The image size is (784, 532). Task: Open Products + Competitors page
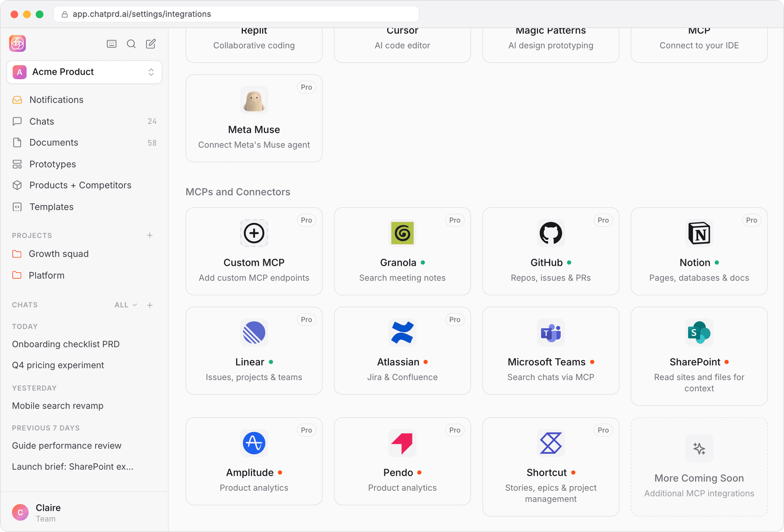coord(85,185)
